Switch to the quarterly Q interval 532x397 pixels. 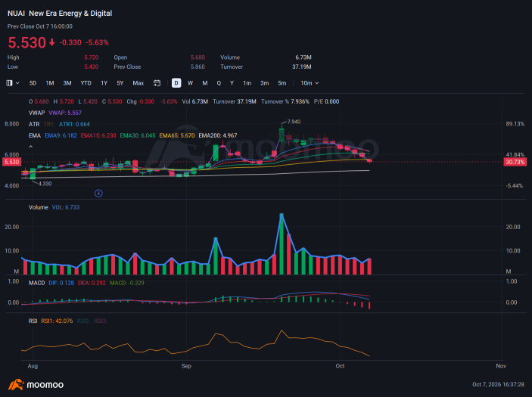point(219,83)
